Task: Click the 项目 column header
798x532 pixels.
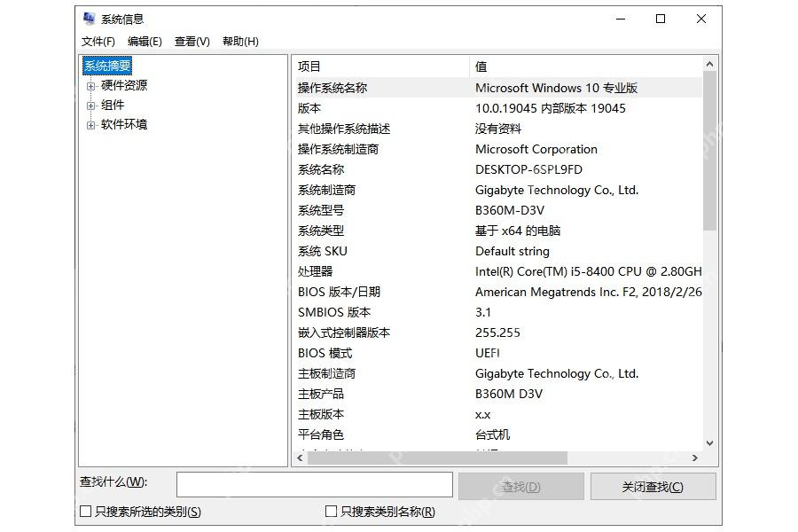Action: coord(381,66)
